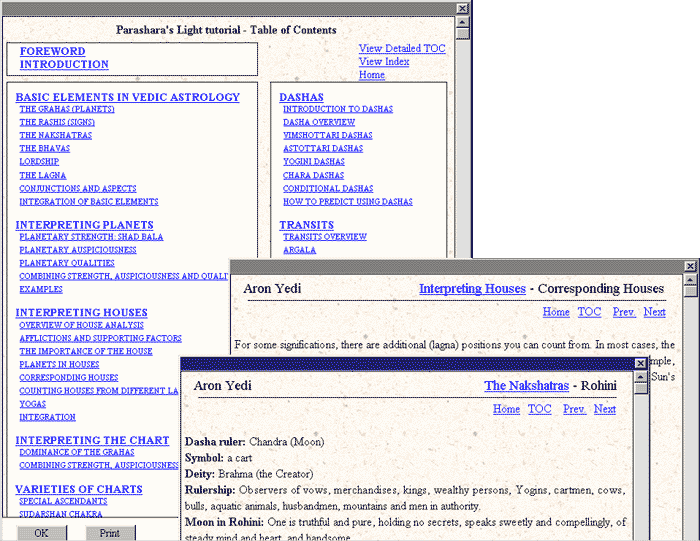
Task: Open Yogini Dashas chapter
Action: click(314, 162)
